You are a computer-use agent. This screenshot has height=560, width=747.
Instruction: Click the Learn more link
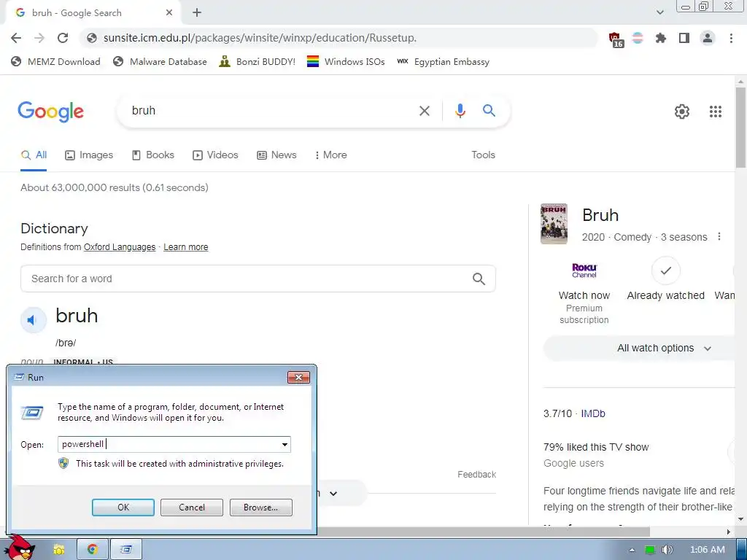pos(186,247)
